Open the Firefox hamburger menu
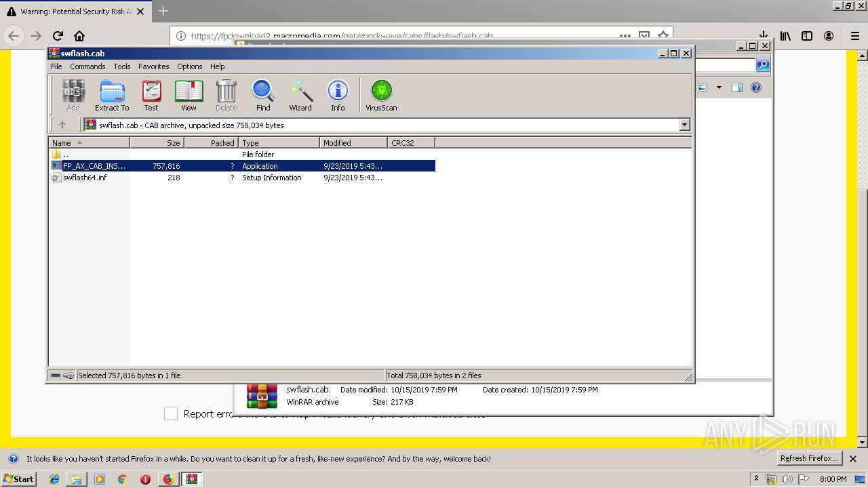This screenshot has width=868, height=488. click(x=855, y=36)
